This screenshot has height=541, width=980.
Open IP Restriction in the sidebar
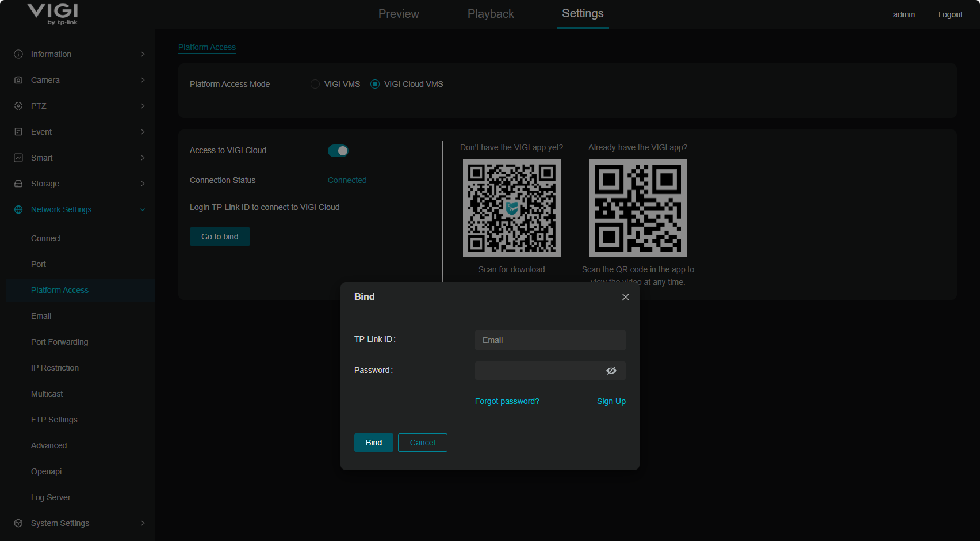click(x=55, y=368)
